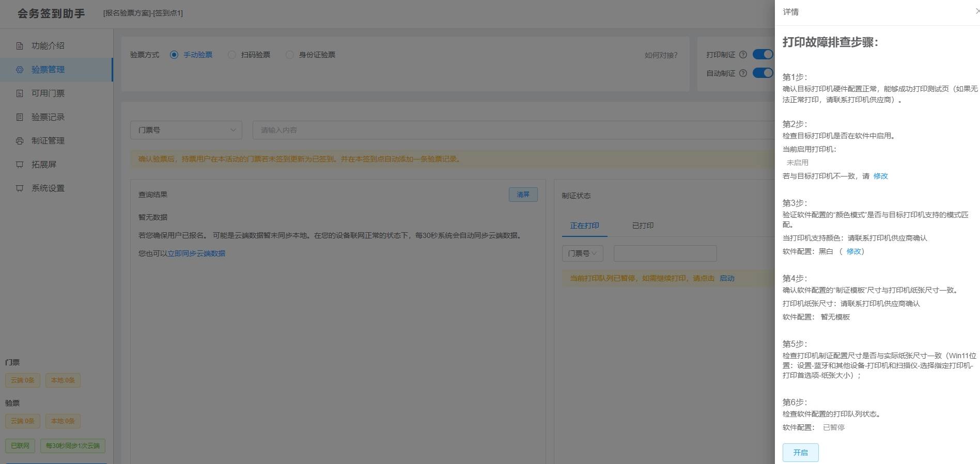The image size is (980, 464).
Task: Click the 功能介绍 sidebar icon
Action: [20, 46]
